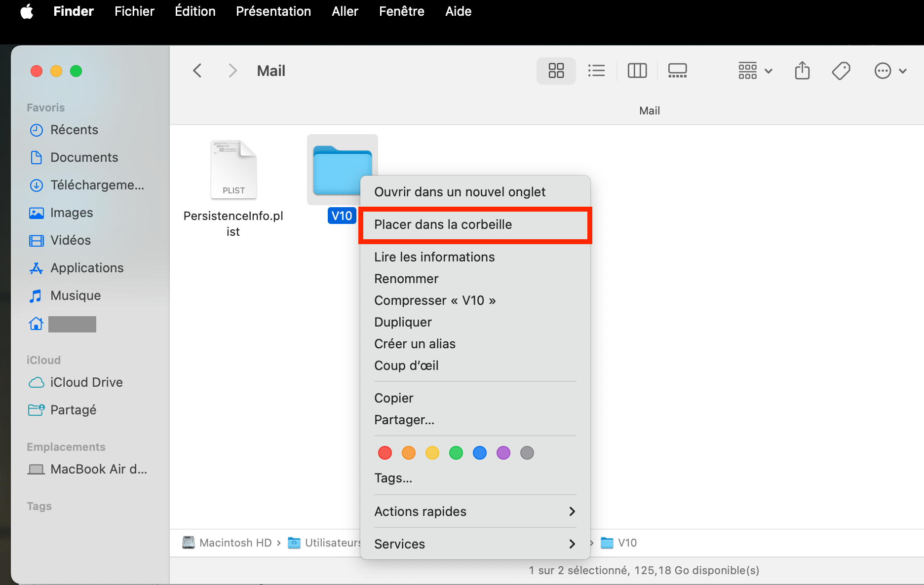
Task: Apply the green tag color
Action: [456, 453]
